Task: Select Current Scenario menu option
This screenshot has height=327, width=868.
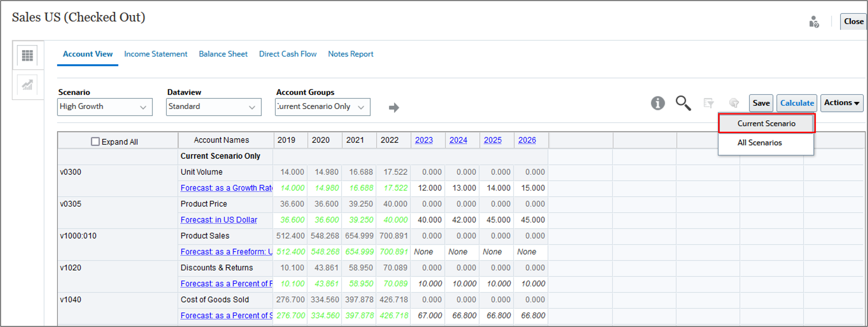Action: pos(766,124)
